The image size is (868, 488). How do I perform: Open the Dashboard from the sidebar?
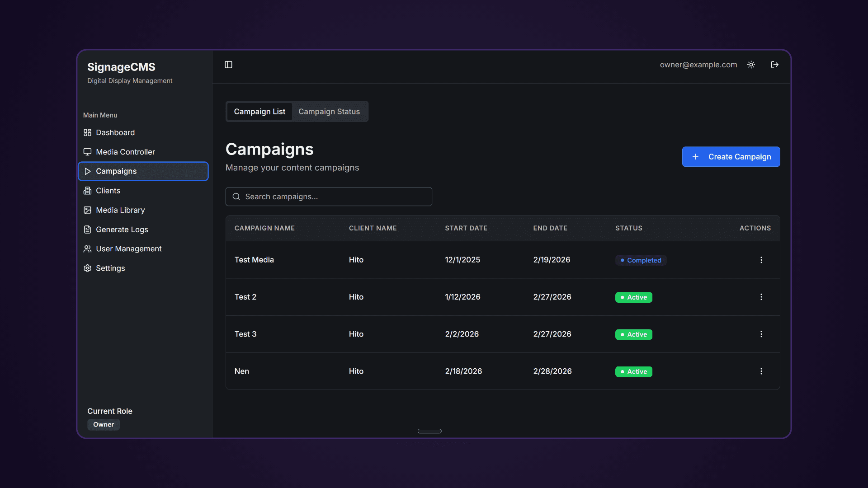point(115,132)
